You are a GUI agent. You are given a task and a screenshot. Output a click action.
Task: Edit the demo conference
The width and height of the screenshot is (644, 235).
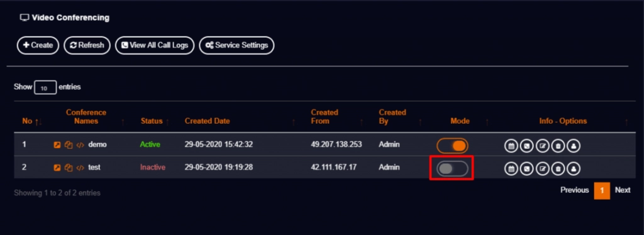(x=543, y=146)
